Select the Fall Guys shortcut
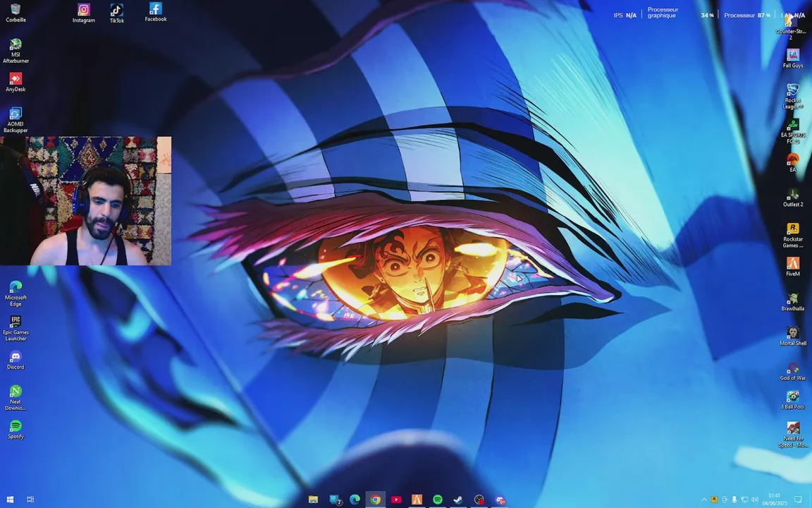 click(793, 59)
